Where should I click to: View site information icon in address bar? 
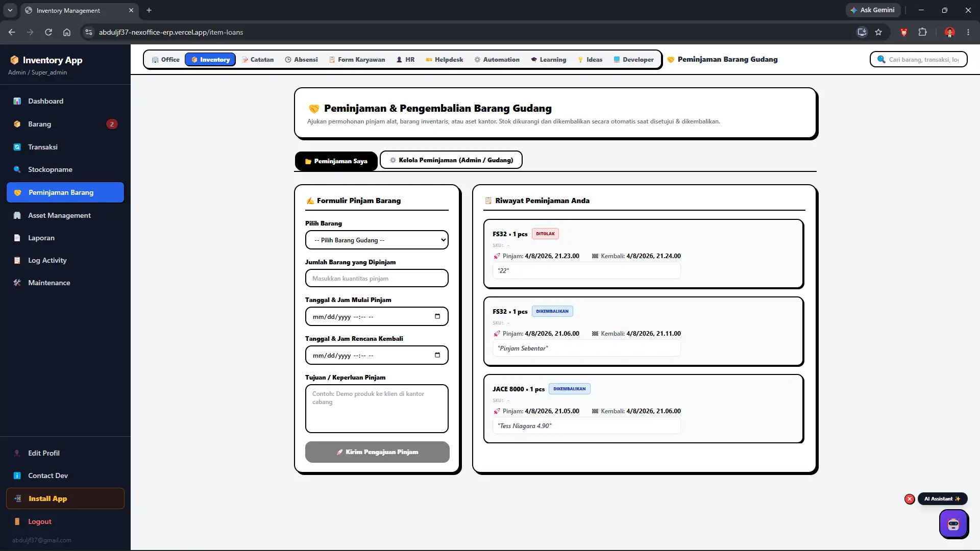tap(89, 32)
